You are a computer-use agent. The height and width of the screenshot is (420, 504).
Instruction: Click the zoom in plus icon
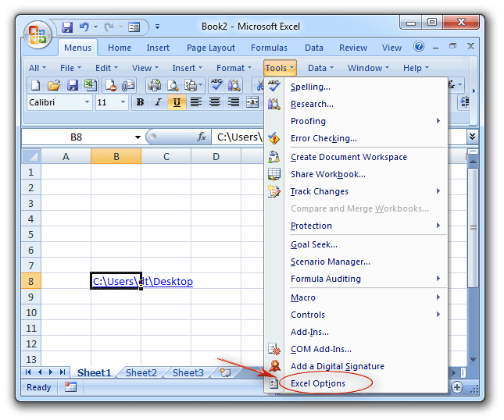(x=457, y=387)
